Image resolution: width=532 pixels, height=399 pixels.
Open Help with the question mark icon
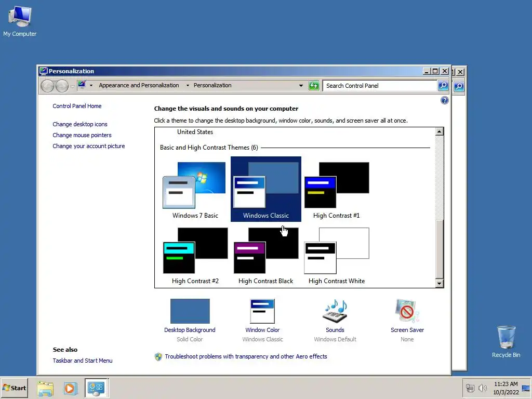tap(445, 100)
